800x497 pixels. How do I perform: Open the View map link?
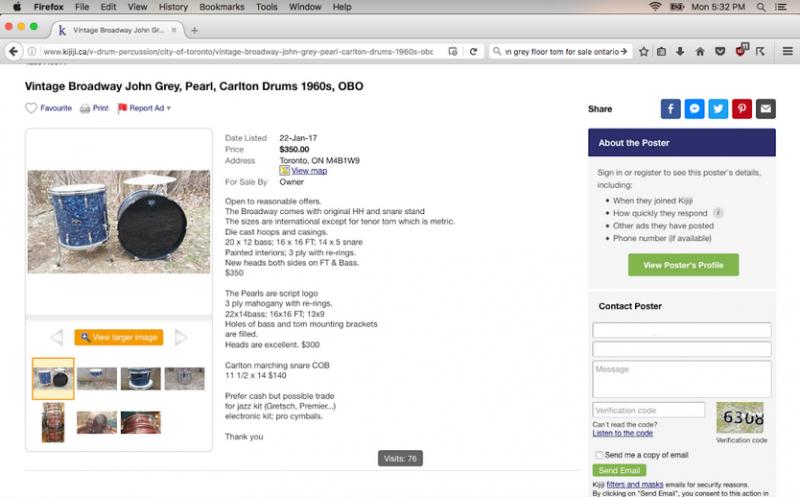tap(308, 171)
